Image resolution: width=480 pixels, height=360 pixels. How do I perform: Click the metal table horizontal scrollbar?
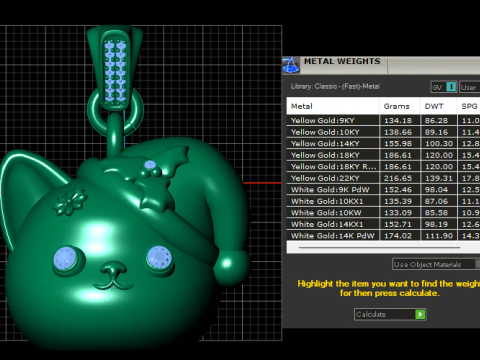coord(379,248)
